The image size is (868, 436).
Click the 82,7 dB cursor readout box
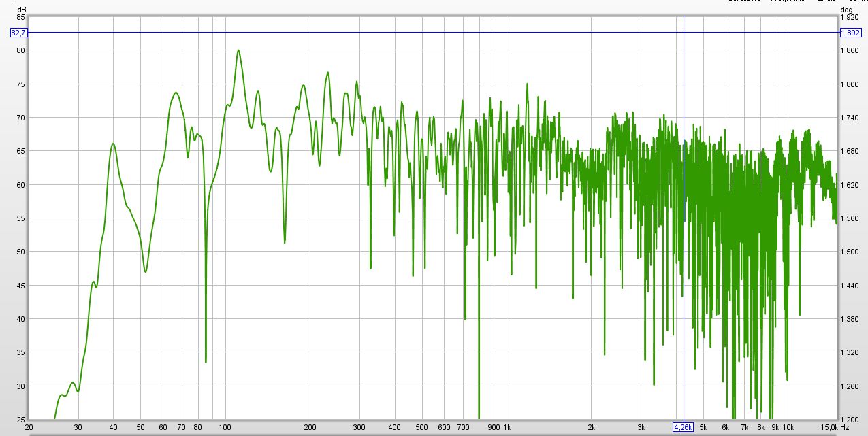[x=18, y=32]
